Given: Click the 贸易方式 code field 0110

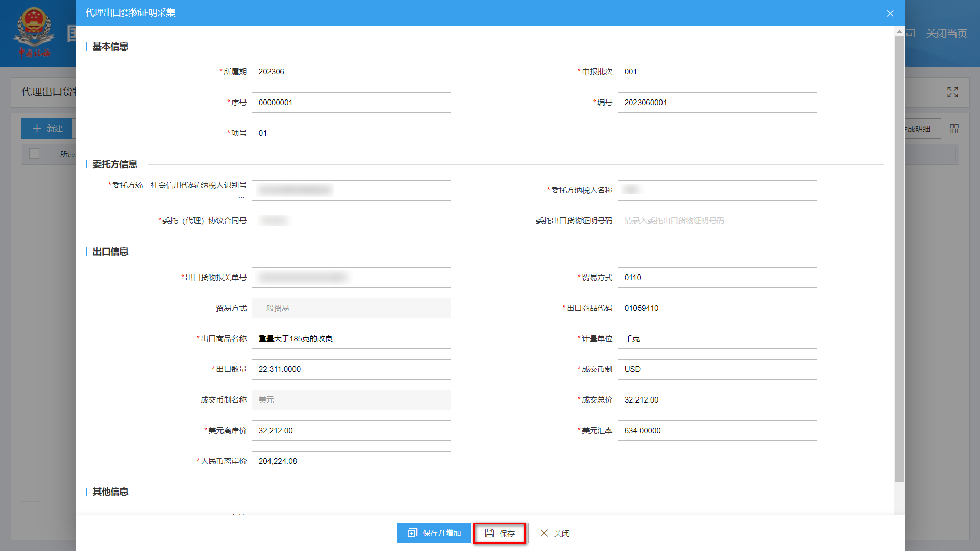Looking at the screenshot, I should click(x=717, y=278).
